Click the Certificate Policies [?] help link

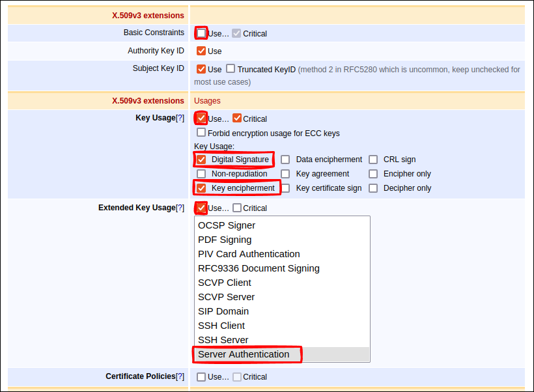pos(180,376)
